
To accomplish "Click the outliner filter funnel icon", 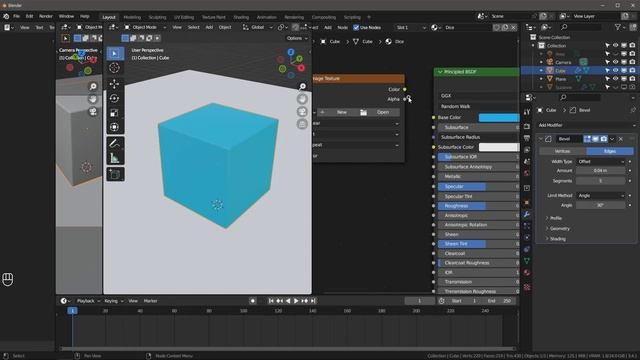I will [x=618, y=27].
